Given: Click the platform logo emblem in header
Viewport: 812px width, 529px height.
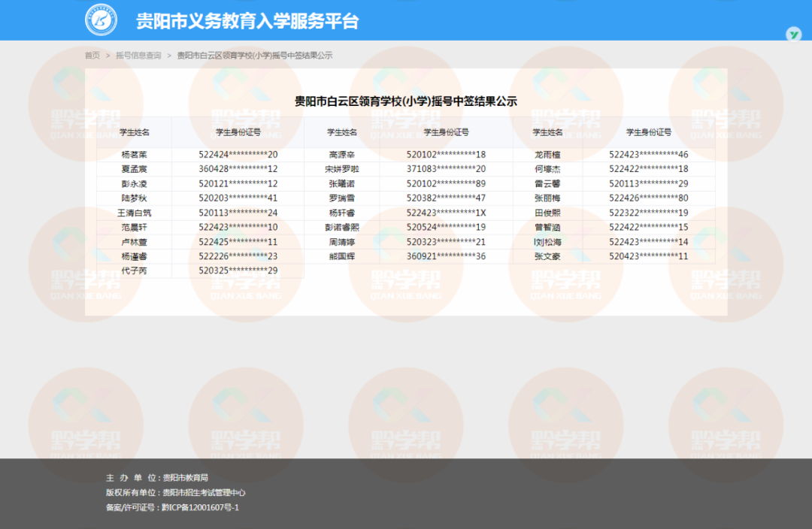Looking at the screenshot, I should tap(101, 20).
